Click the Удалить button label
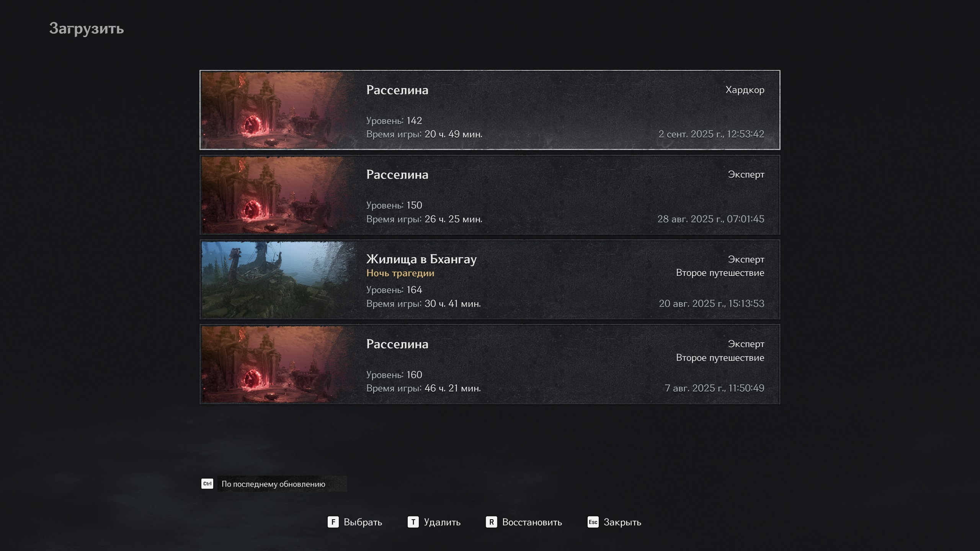This screenshot has height=551, width=980. click(442, 522)
